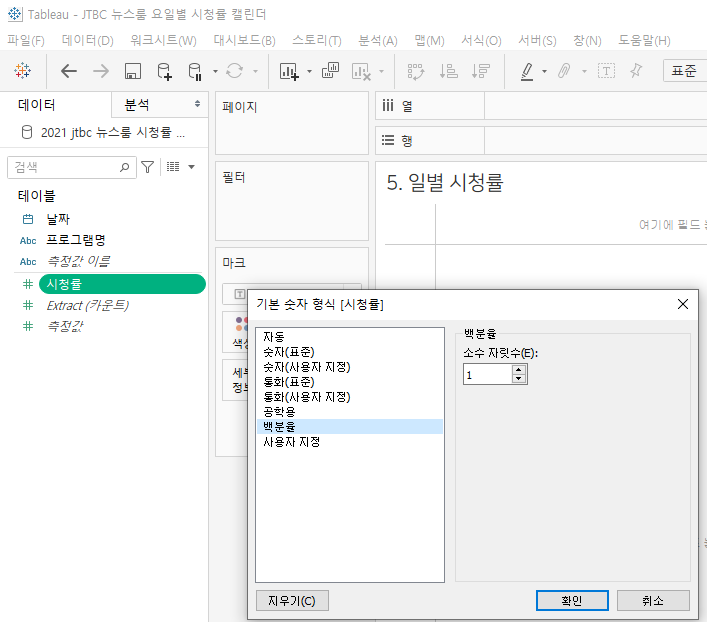Image resolution: width=707 pixels, height=622 pixels.
Task: Swap rows and columns icon
Action: tap(416, 71)
